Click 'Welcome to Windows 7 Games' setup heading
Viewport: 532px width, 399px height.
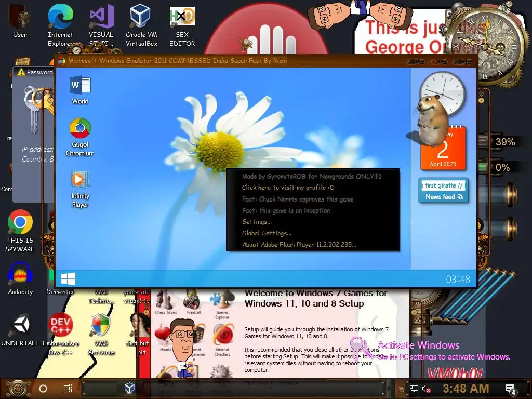tap(315, 298)
